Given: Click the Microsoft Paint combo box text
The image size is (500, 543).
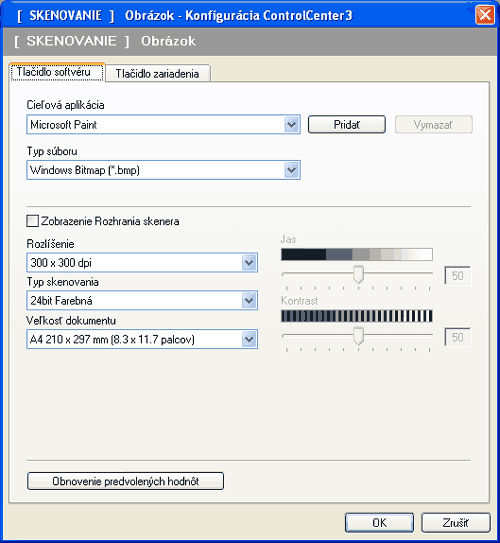Looking at the screenshot, I should click(x=63, y=125).
